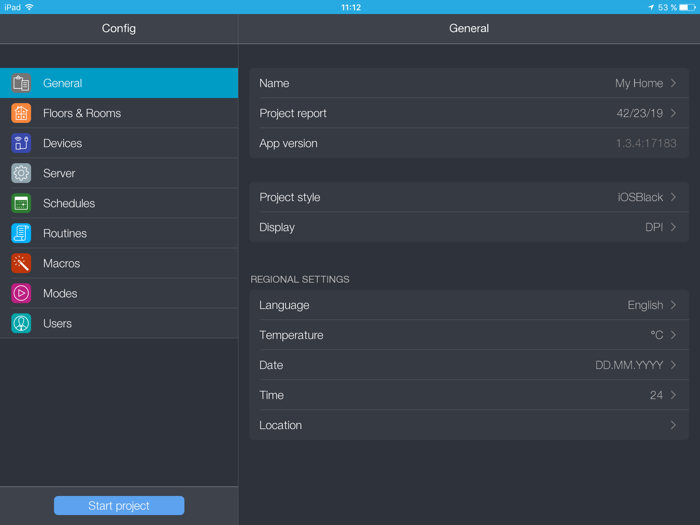Go to Server settings

pos(119,173)
